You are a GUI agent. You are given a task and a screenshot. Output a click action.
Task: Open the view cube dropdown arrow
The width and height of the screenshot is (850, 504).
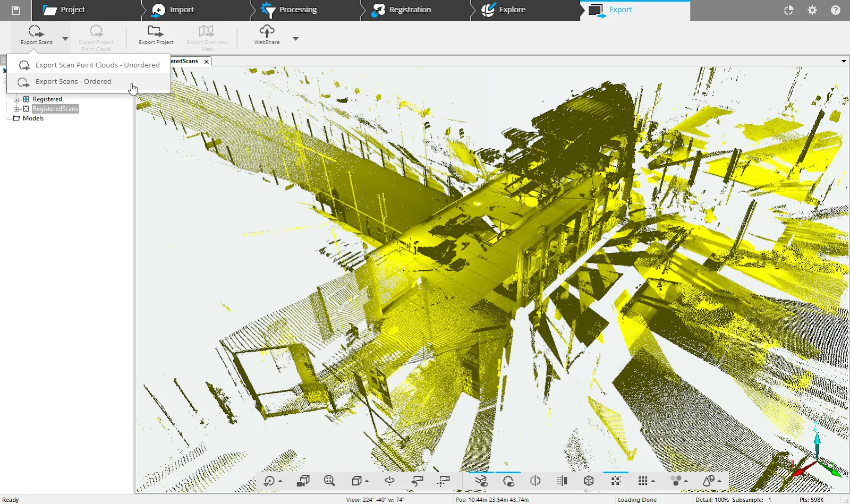click(367, 481)
